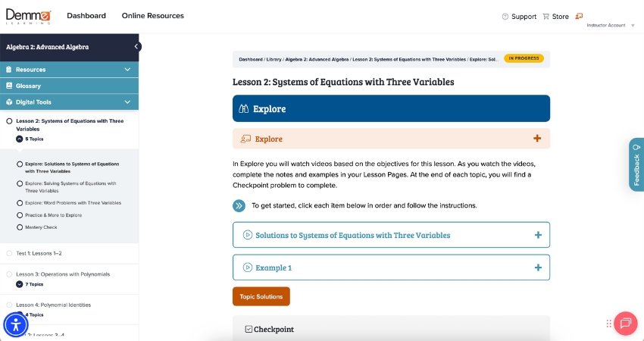Open the chat bubble icon
Viewport: 644px width, 341px height.
[x=625, y=324]
